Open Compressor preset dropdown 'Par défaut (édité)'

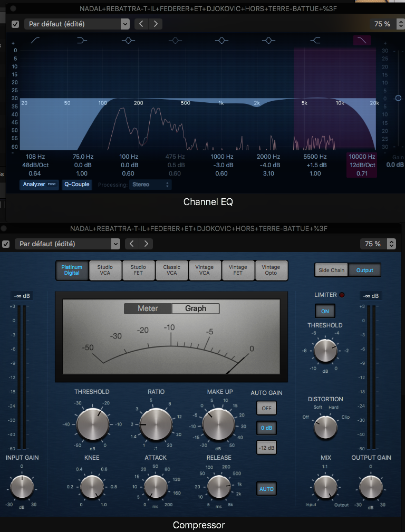pos(67,244)
